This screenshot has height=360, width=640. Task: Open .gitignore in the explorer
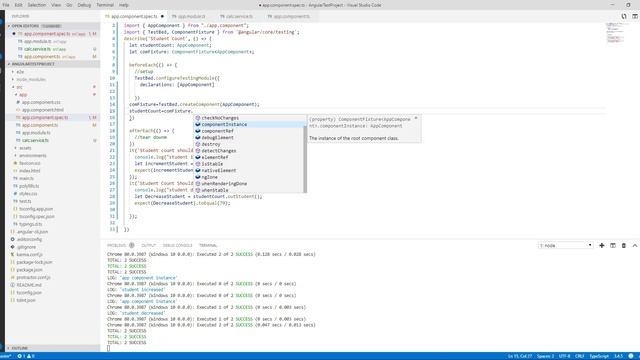tap(27, 247)
